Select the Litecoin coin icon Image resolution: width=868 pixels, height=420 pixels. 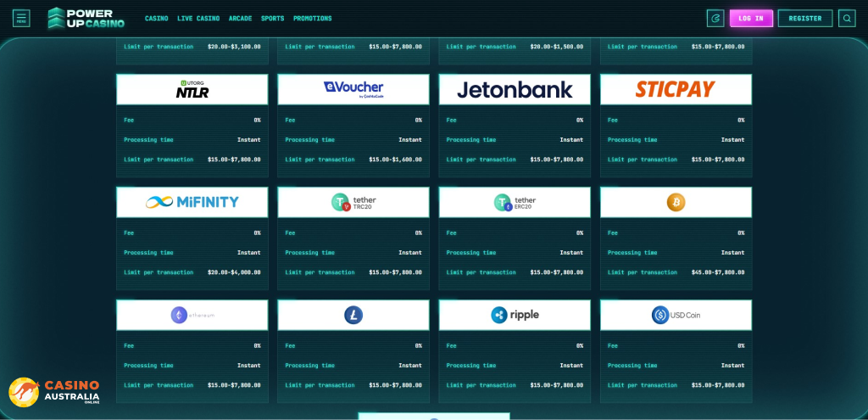click(353, 316)
